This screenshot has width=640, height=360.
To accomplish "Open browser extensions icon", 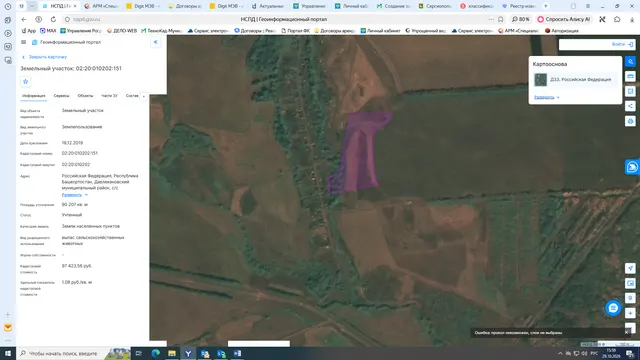I will (617, 19).
